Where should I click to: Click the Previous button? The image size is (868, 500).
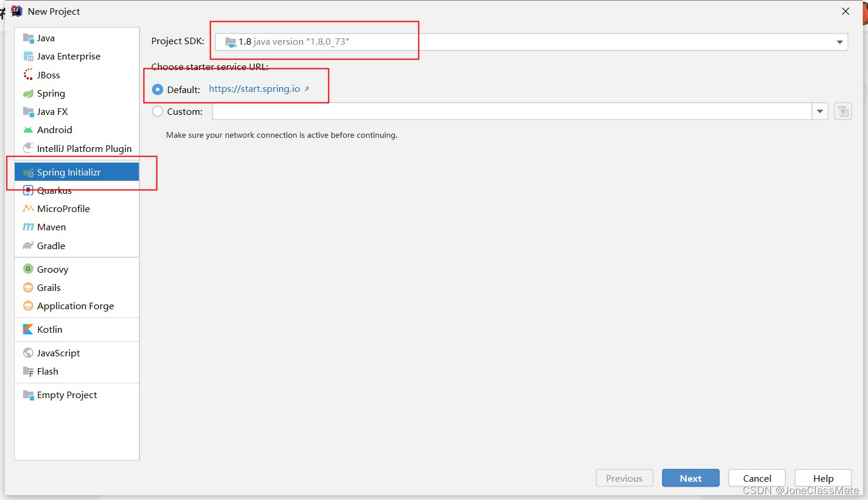point(624,478)
